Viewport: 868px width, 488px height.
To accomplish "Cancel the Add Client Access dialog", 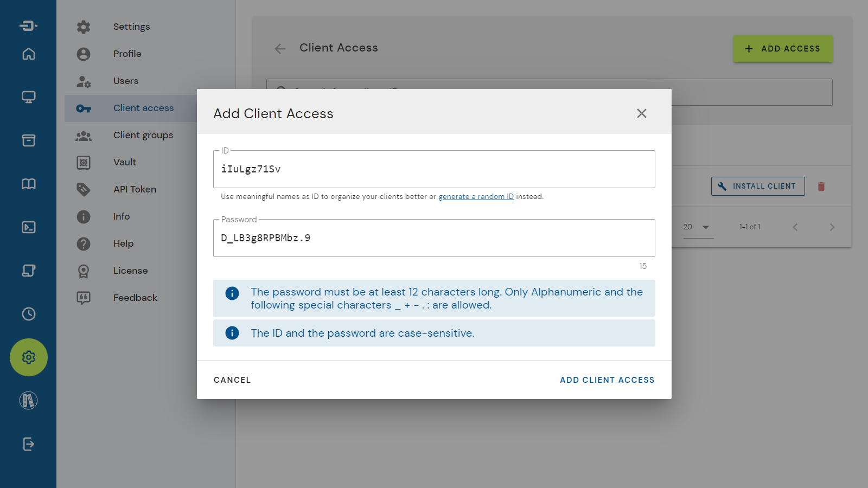I will [x=232, y=380].
